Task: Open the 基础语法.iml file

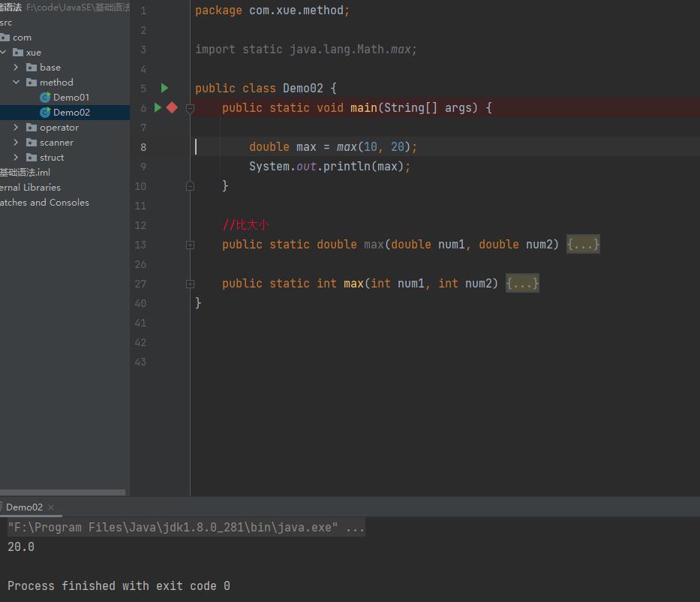Action: point(25,173)
